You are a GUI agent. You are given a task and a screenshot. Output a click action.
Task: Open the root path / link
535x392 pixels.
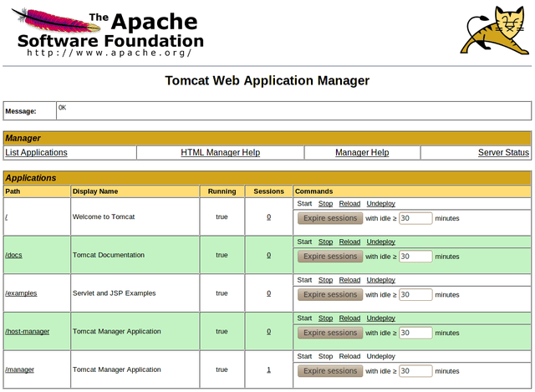tap(7, 217)
